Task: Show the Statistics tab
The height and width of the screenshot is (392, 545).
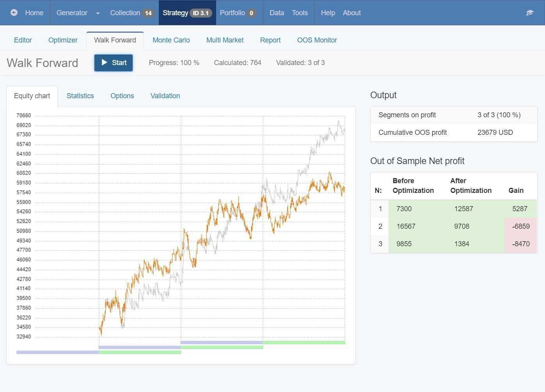Action: [80, 96]
